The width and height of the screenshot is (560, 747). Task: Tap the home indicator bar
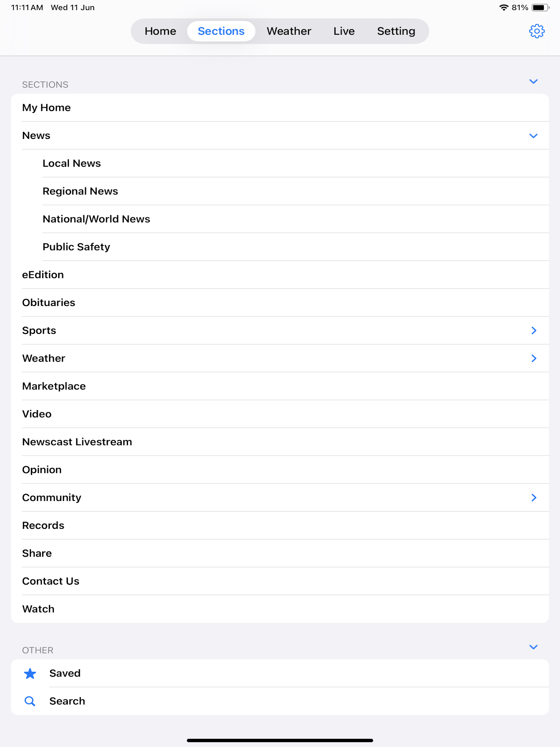[280, 740]
